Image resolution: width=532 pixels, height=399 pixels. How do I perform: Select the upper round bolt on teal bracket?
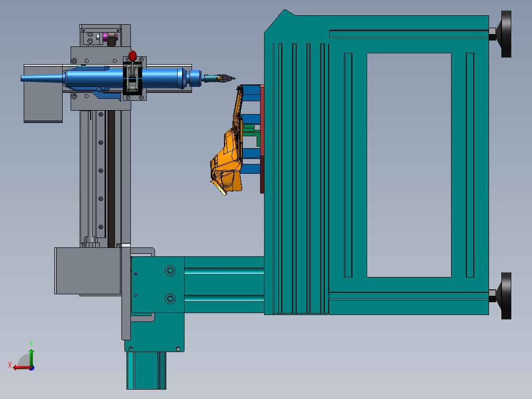pos(170,271)
